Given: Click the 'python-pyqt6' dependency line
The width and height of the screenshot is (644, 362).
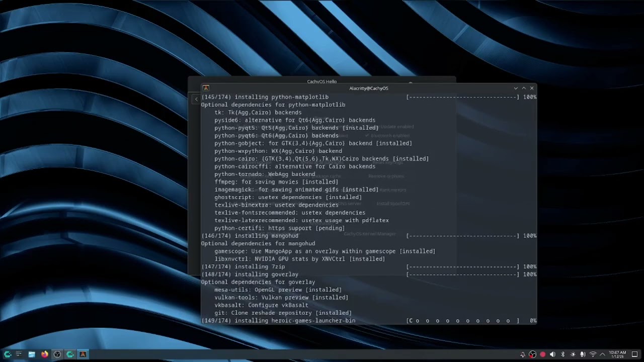Looking at the screenshot, I should pyautogui.click(x=276, y=136).
